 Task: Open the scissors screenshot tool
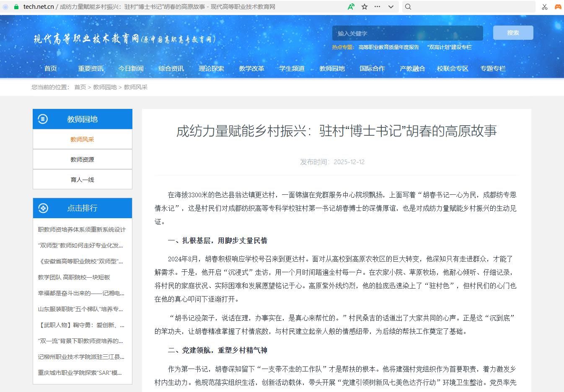545,7
